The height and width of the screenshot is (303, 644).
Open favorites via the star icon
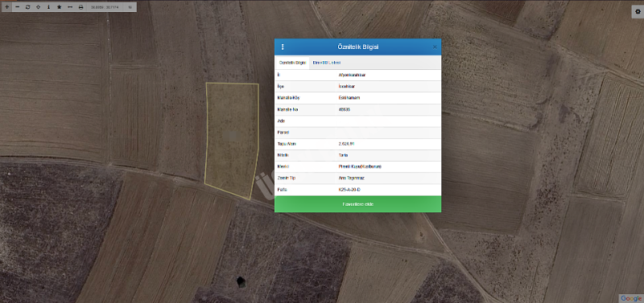tap(59, 7)
